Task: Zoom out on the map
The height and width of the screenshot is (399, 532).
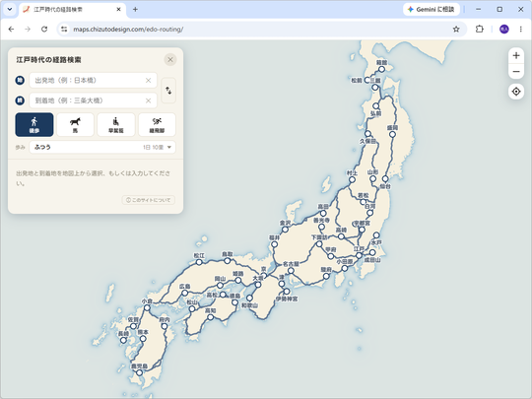Action: 516,72
